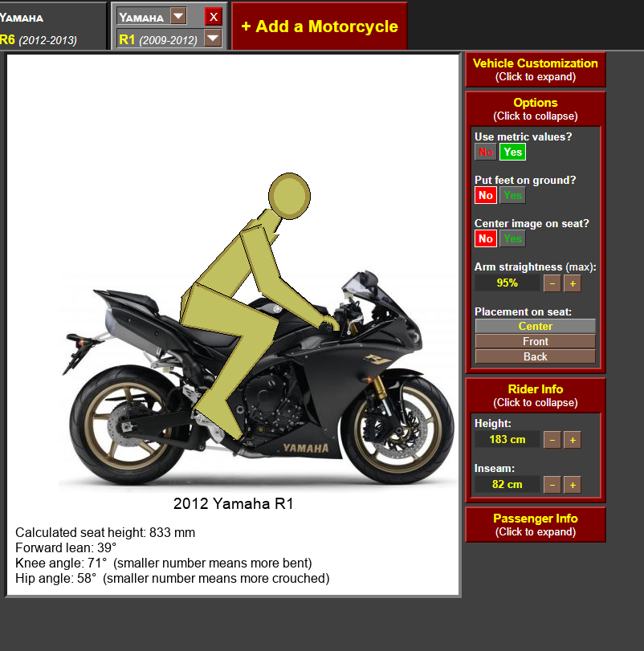Viewport: 644px width, 651px height.
Task: Click the 95% arm straightness value
Action: point(507,283)
